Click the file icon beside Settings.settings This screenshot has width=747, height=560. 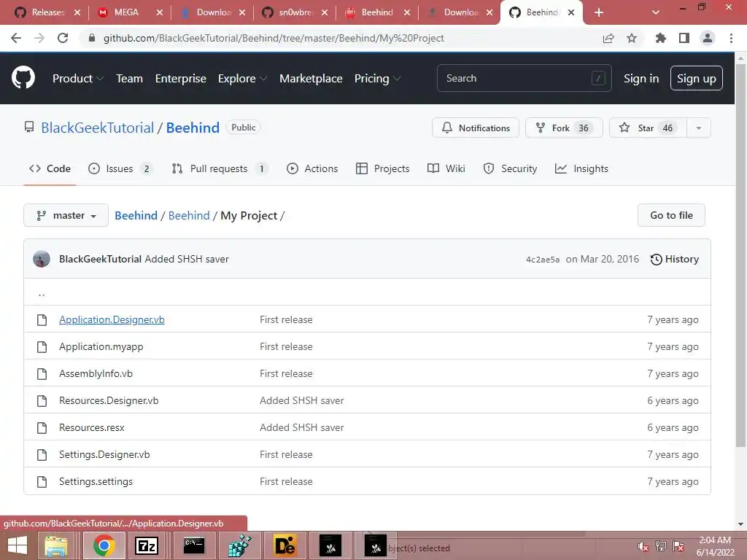(42, 481)
